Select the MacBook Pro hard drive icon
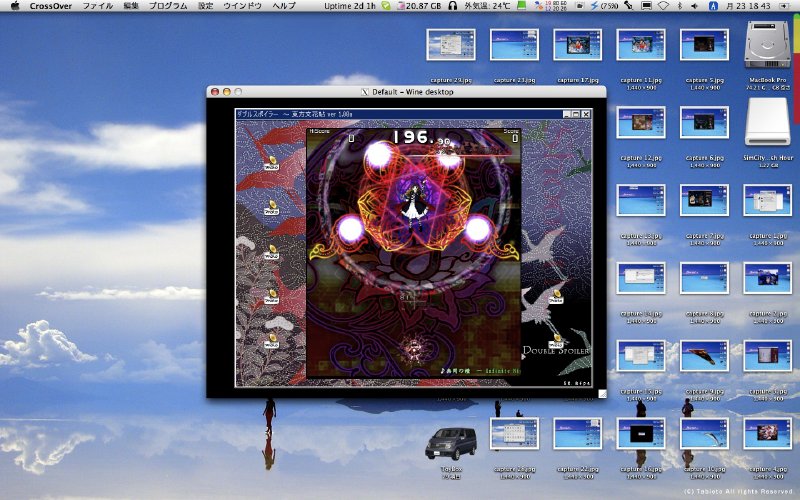Image resolution: width=800 pixels, height=500 pixels. pos(767,44)
